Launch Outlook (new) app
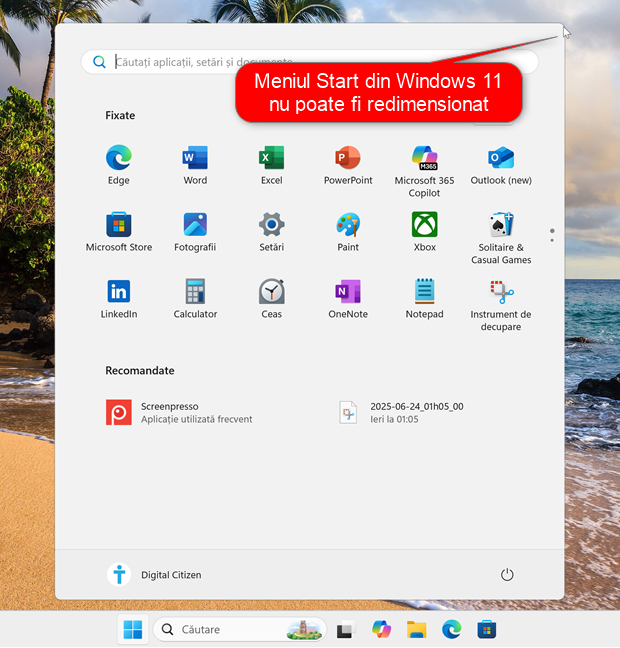The image size is (620, 648). pyautogui.click(x=501, y=159)
